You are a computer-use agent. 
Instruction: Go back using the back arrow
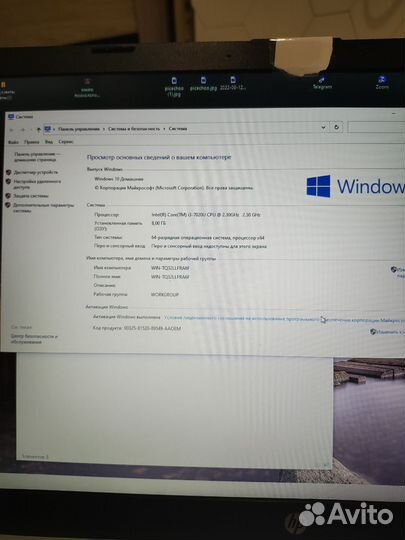pyautogui.click(x=12, y=129)
